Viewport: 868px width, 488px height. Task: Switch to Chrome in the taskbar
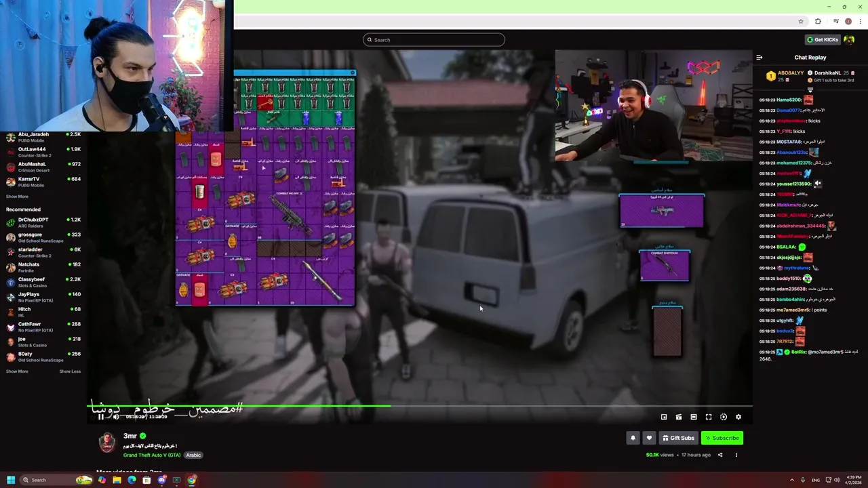(192, 480)
